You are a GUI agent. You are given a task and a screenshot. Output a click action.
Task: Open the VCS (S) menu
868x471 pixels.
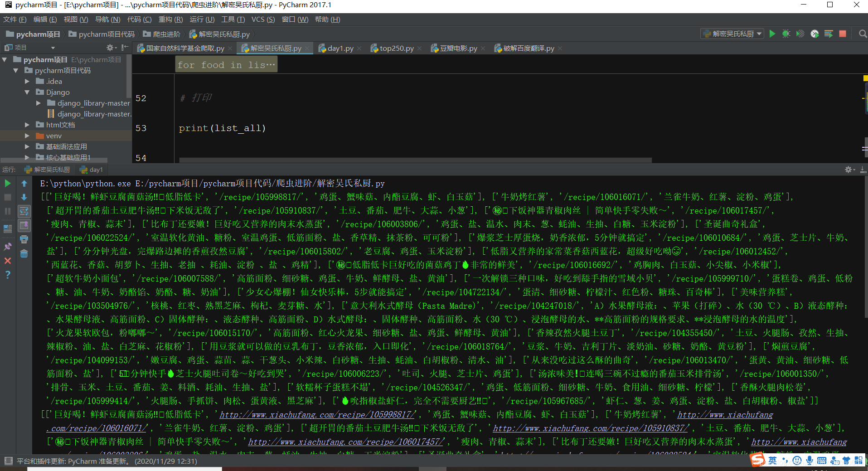point(263,19)
